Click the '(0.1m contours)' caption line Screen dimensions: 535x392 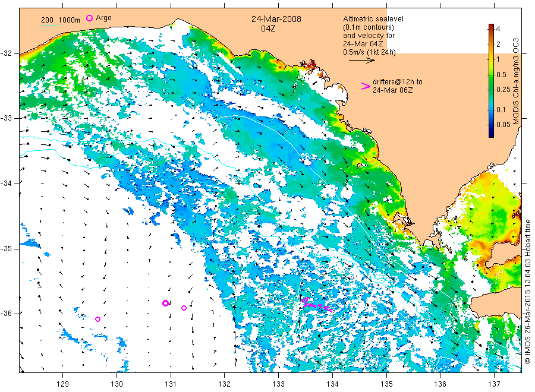[369, 27]
